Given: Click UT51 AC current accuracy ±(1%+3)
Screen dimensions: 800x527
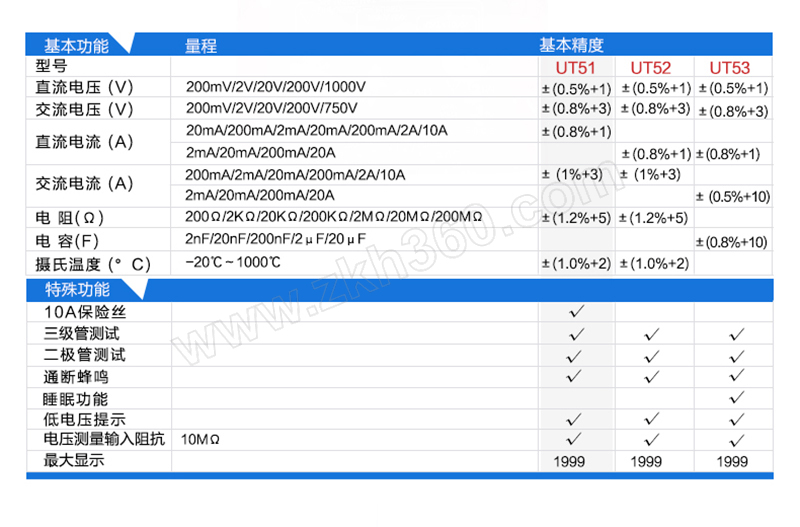Looking at the screenshot, I should pyautogui.click(x=572, y=174).
